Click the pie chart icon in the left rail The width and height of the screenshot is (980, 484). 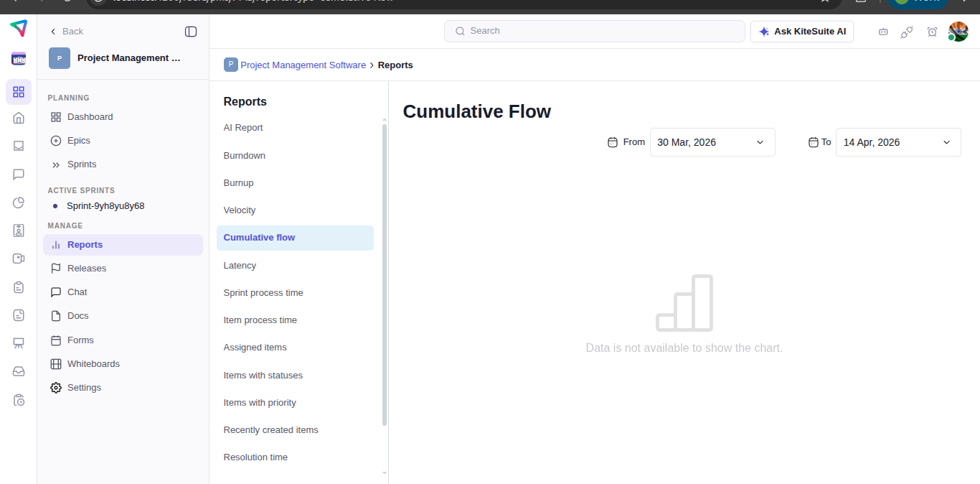pyautogui.click(x=19, y=203)
